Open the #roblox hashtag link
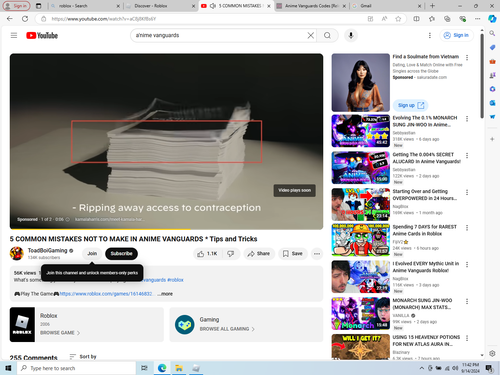500x375 pixels. [x=175, y=280]
